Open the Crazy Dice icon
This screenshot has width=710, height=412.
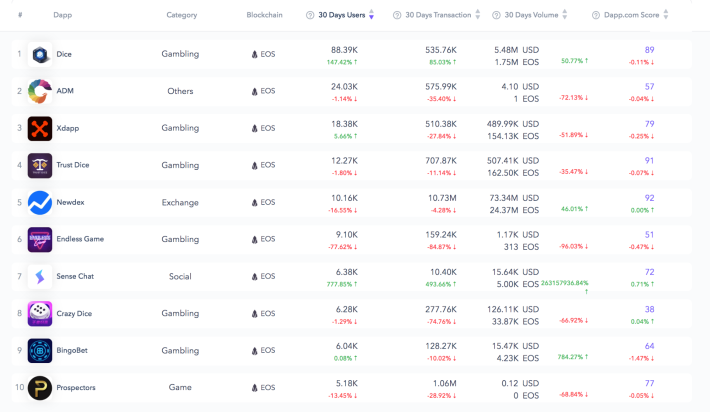click(x=40, y=314)
